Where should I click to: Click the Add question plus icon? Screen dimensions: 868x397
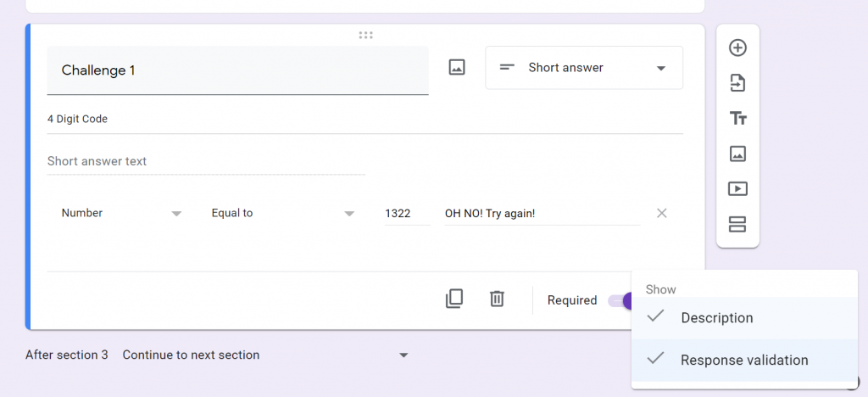pyautogui.click(x=737, y=48)
